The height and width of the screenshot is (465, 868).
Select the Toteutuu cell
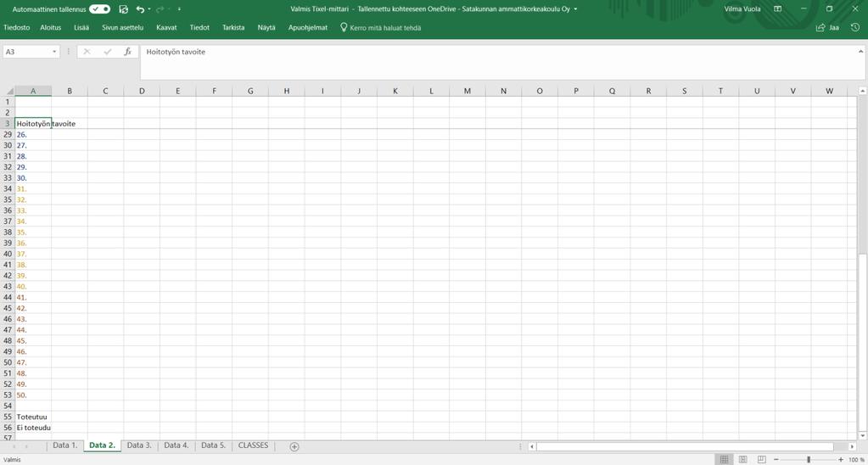[x=33, y=417]
